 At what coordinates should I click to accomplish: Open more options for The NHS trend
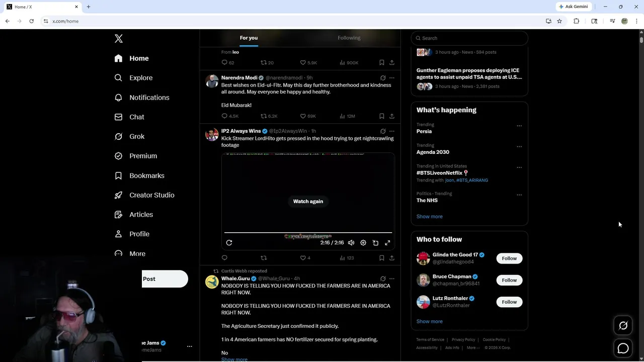[x=519, y=195]
